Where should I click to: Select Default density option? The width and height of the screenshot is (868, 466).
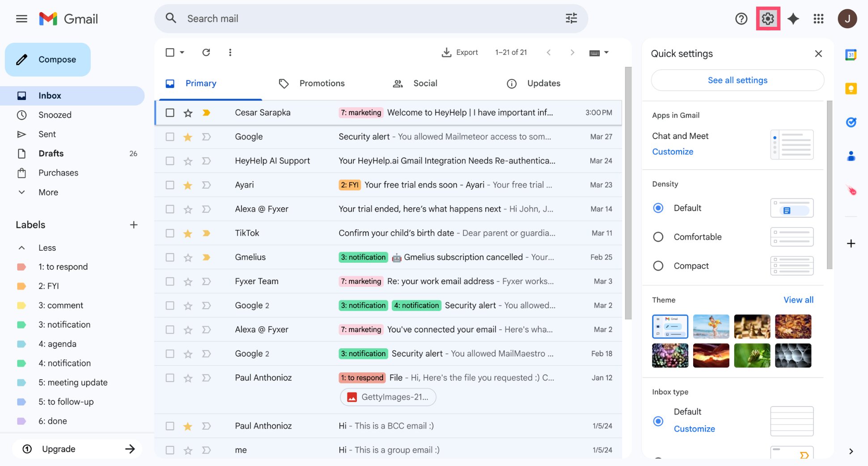point(658,208)
